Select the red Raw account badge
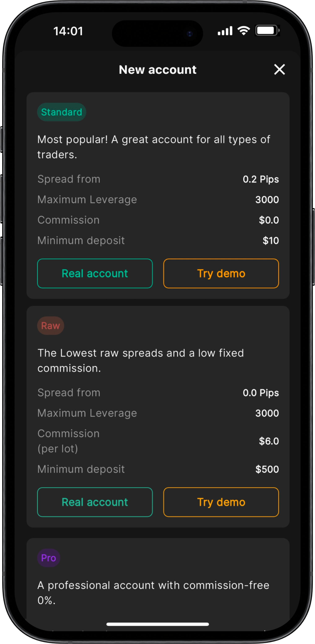 (51, 326)
